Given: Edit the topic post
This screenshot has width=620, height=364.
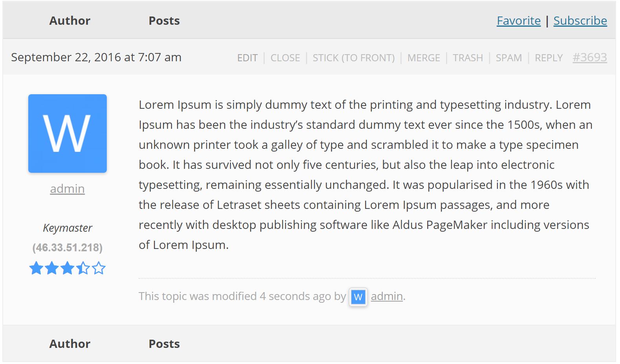Looking at the screenshot, I should click(247, 58).
